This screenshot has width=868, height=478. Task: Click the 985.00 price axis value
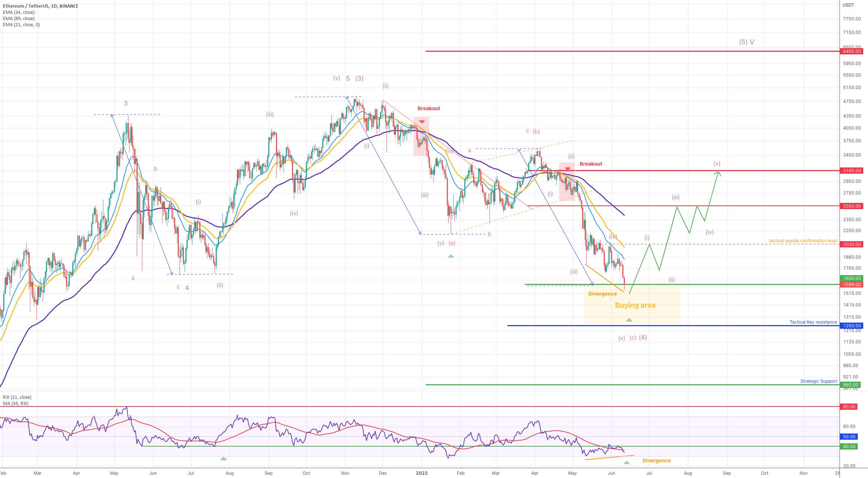850,365
